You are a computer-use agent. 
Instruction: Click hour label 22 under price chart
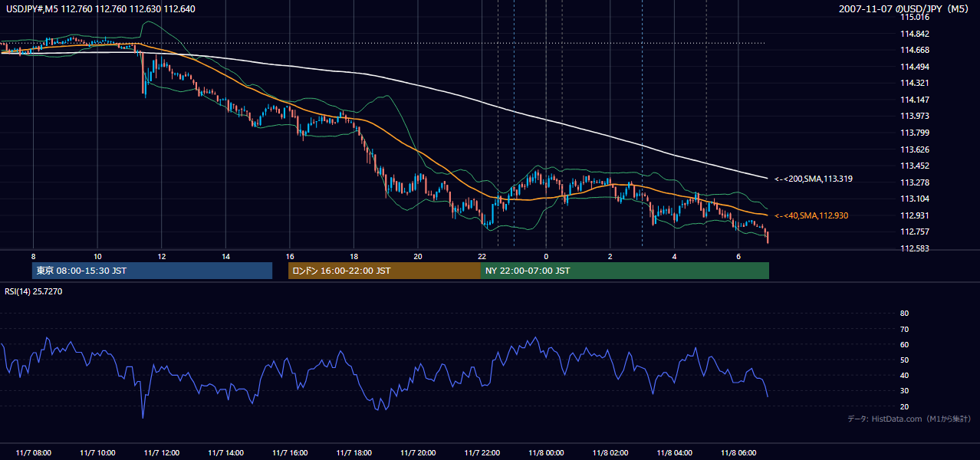[482, 256]
